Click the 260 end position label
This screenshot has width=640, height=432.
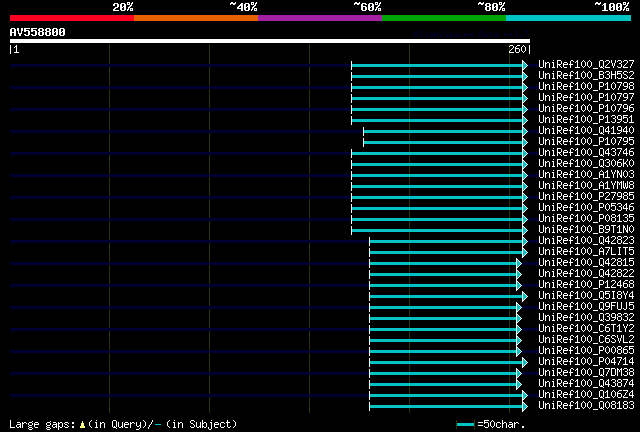(x=517, y=49)
